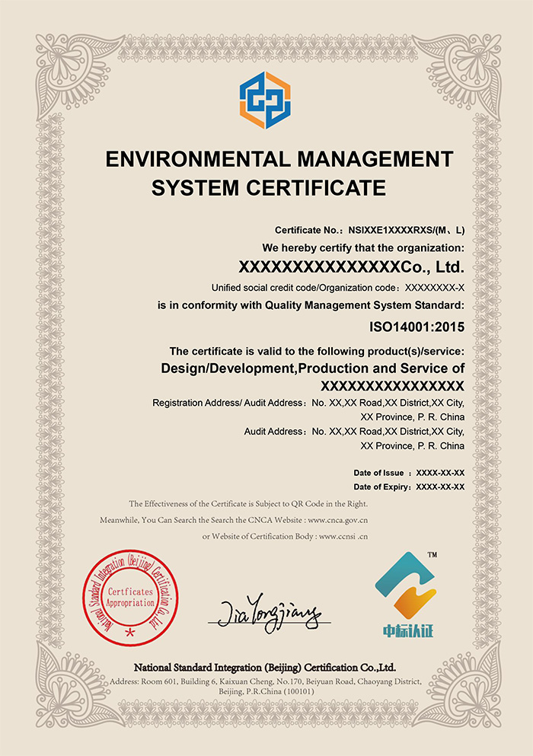The height and width of the screenshot is (756, 533).
Task: Click the blue and orange hexagon logo
Action: (x=265, y=100)
